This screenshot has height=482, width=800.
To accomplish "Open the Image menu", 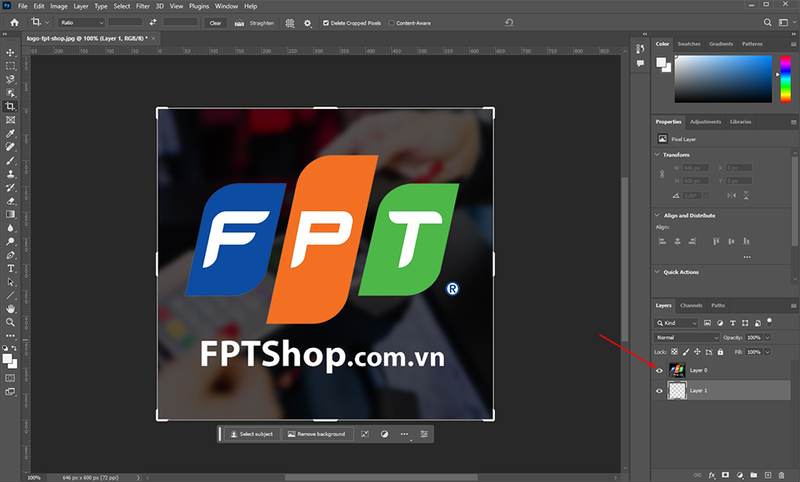I will click(x=59, y=6).
